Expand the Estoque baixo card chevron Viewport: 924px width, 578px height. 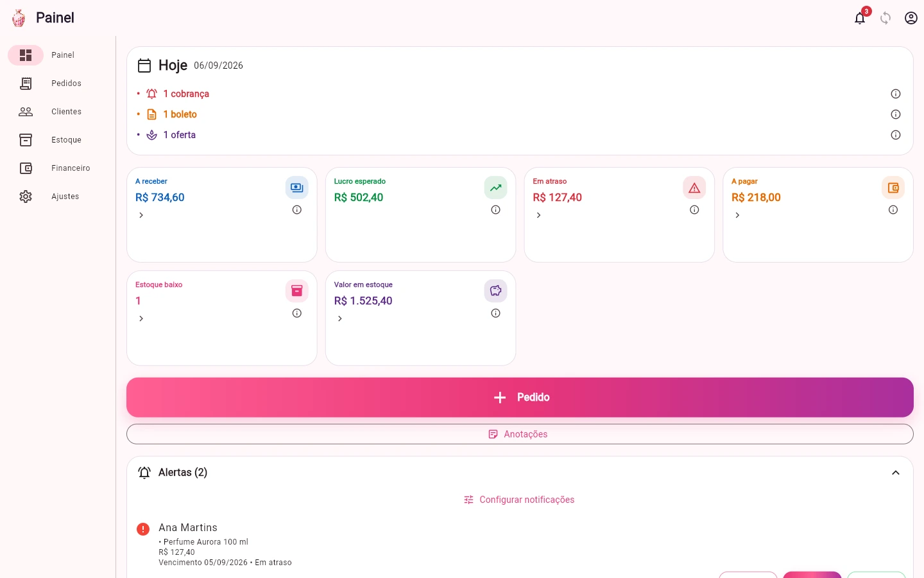point(141,319)
